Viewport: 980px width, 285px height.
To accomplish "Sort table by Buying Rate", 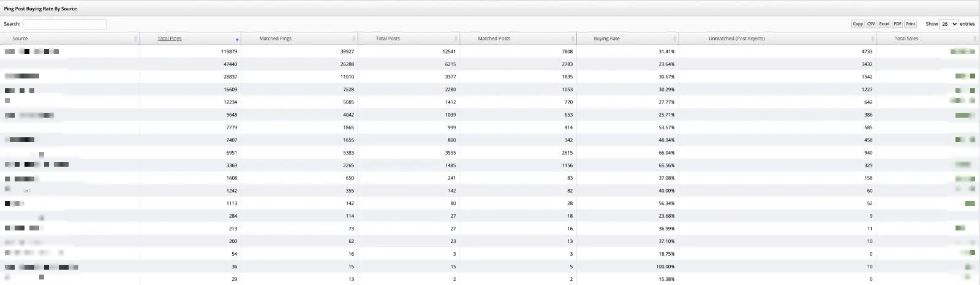I will 606,39.
